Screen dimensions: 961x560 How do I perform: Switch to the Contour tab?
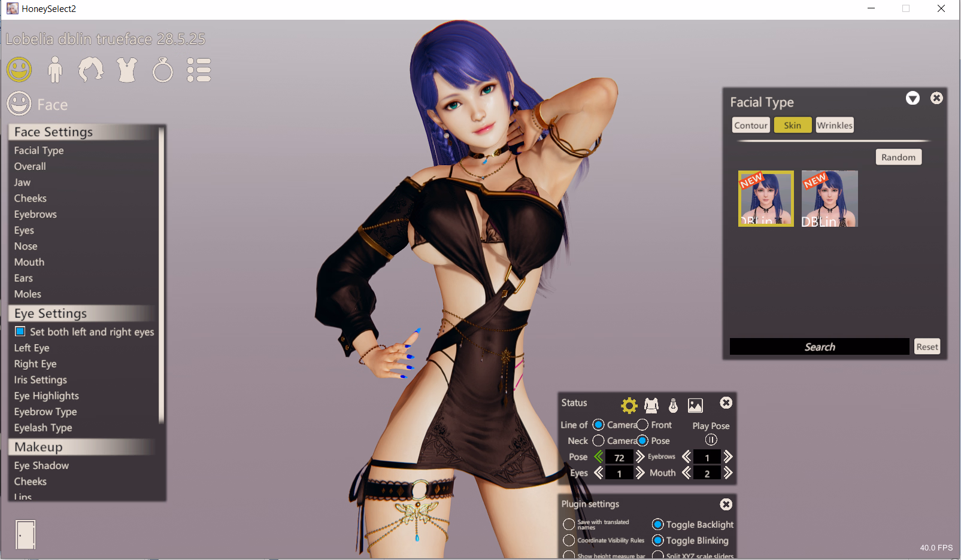(x=751, y=125)
